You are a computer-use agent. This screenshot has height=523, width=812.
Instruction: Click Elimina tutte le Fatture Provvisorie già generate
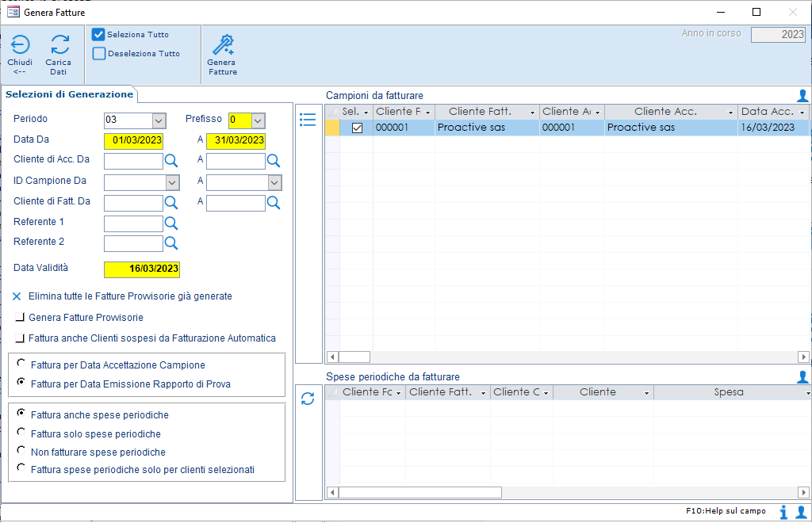tap(130, 296)
